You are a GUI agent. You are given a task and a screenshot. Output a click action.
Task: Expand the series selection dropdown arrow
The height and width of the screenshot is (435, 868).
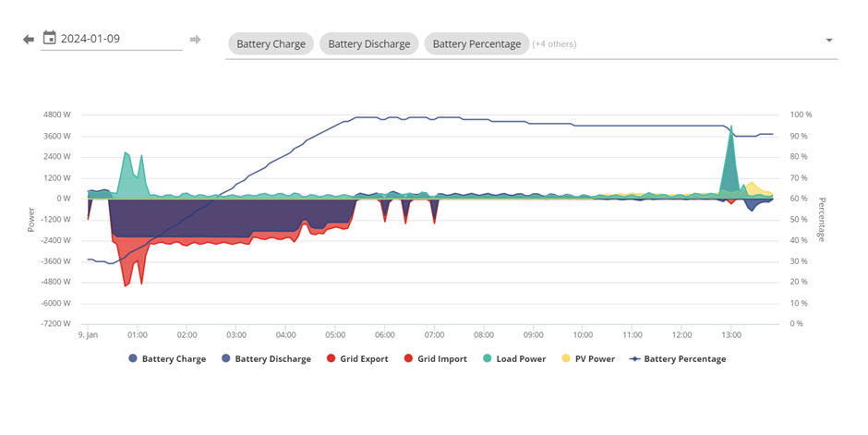tap(828, 41)
